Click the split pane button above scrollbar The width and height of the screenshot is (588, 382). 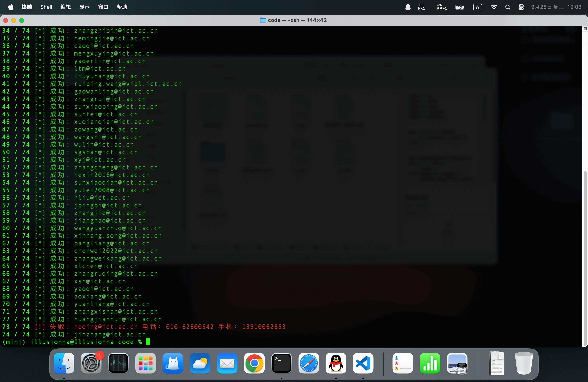pyautogui.click(x=585, y=29)
